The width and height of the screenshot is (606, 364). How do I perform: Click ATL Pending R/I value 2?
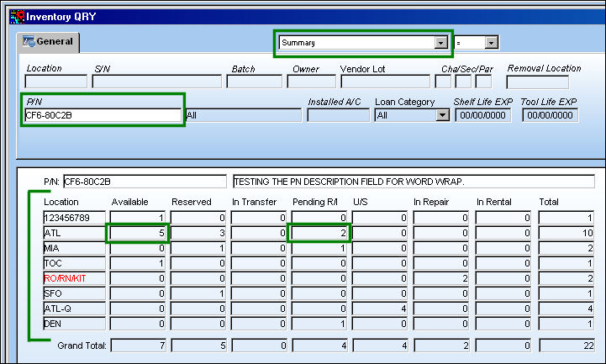pos(319,233)
